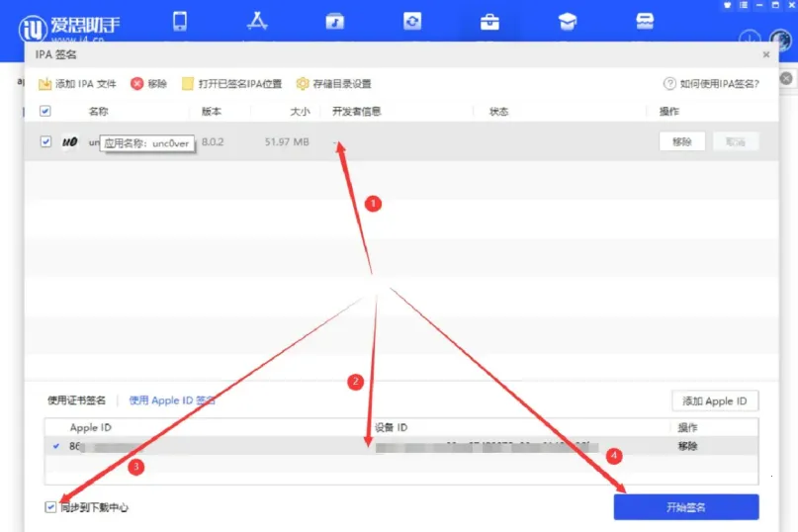The height and width of the screenshot is (532, 798).
Task: Click the 移除 button in unc0ver row
Action: pos(682,141)
